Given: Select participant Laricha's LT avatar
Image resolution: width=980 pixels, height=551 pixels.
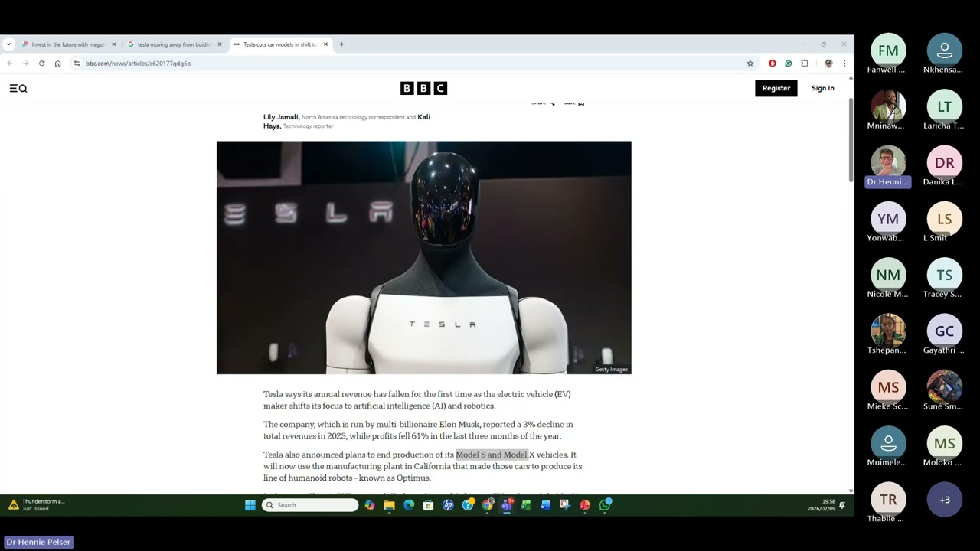Looking at the screenshot, I should (945, 106).
